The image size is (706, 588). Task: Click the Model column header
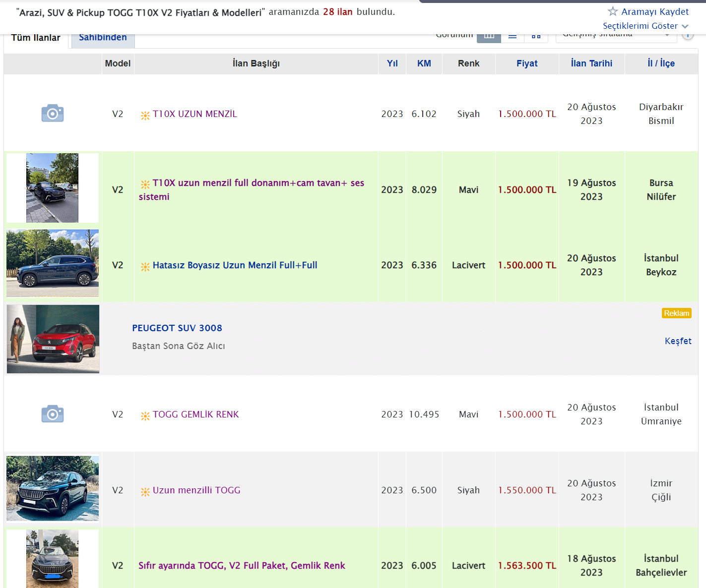coord(118,63)
